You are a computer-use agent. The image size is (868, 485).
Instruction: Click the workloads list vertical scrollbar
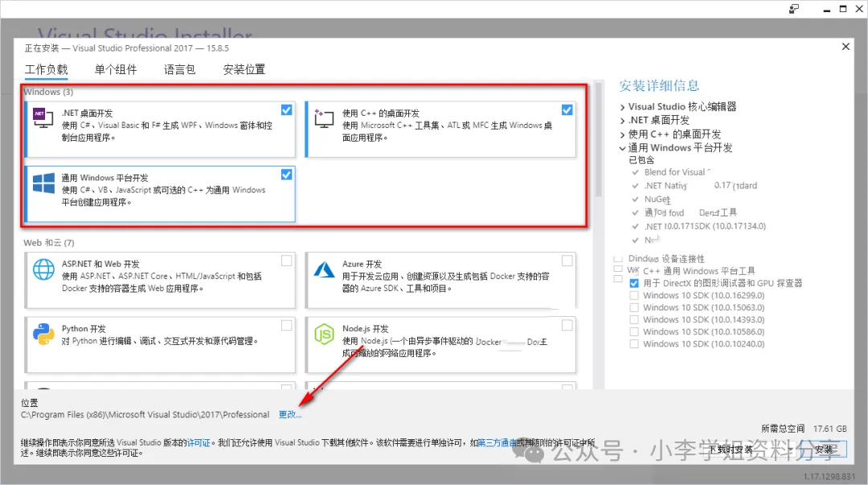(x=598, y=140)
